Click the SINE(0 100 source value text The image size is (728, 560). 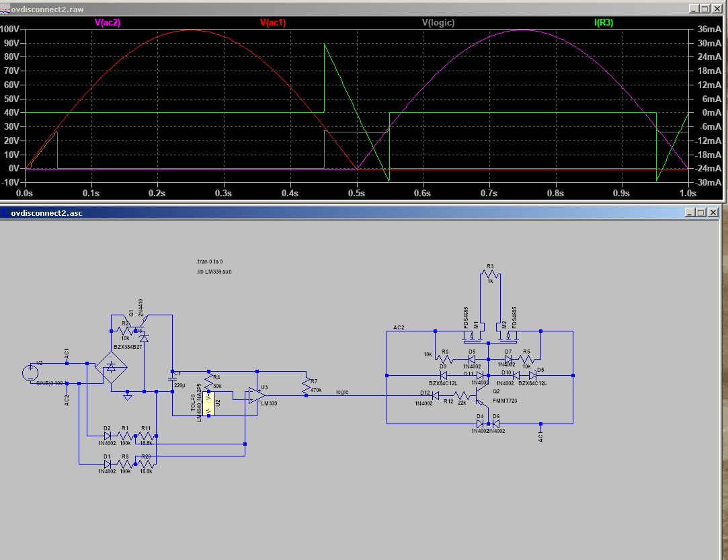click(x=50, y=383)
